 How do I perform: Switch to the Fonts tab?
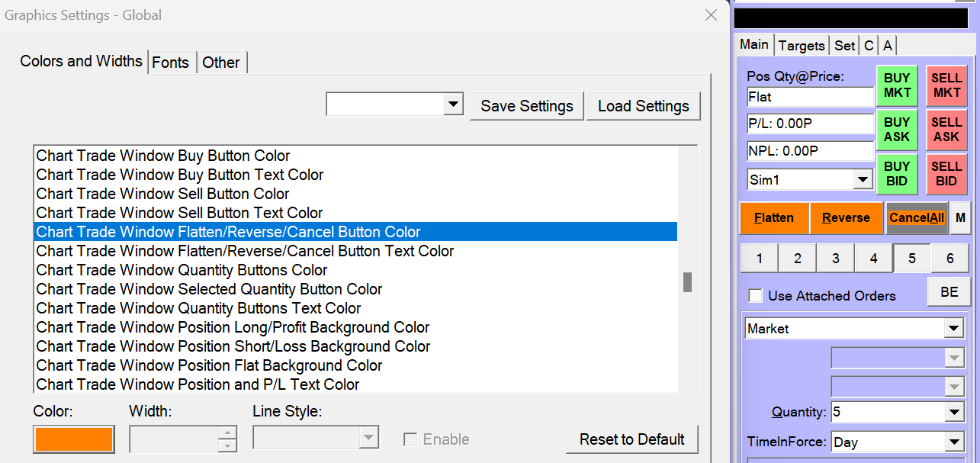click(170, 63)
